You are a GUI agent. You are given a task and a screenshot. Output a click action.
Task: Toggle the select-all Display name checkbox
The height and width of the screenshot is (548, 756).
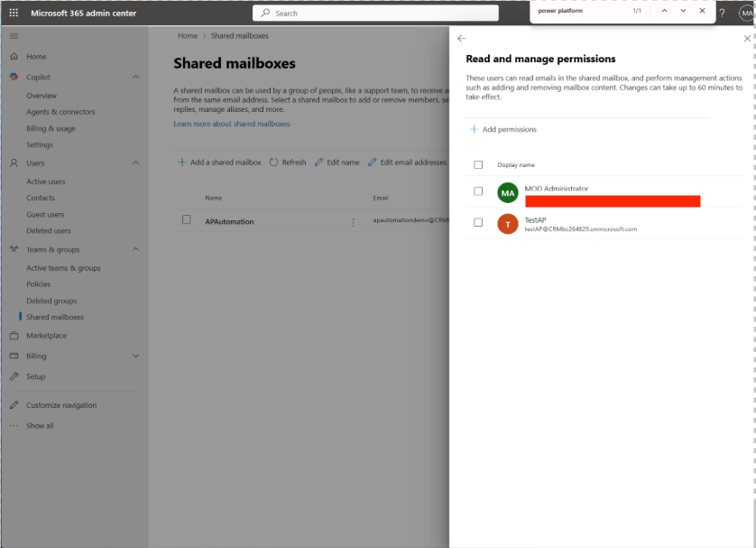click(x=478, y=165)
